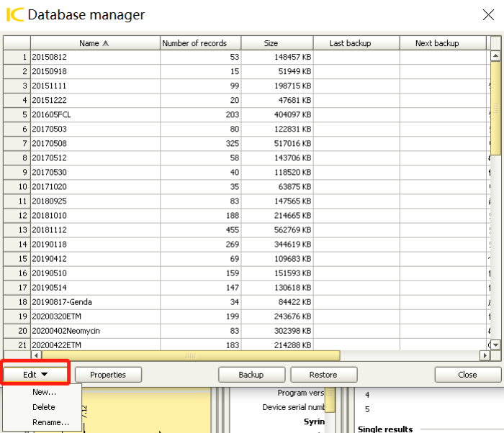Click the 455 records cell
504x433 pixels.
pyautogui.click(x=201, y=230)
